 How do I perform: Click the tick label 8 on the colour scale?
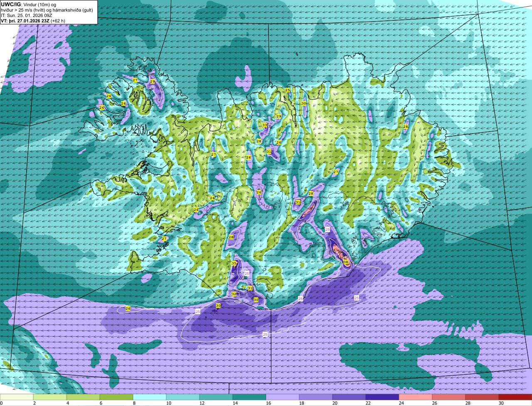point(134,403)
